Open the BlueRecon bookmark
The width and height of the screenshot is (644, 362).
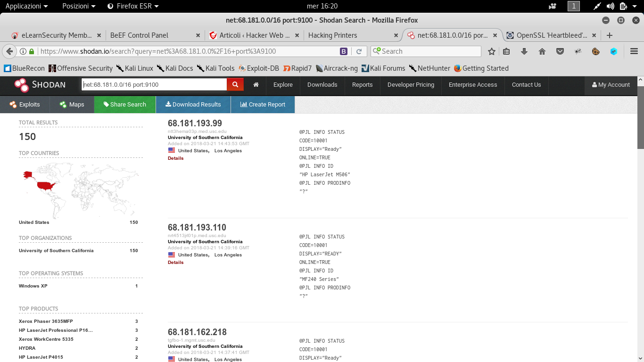24,68
